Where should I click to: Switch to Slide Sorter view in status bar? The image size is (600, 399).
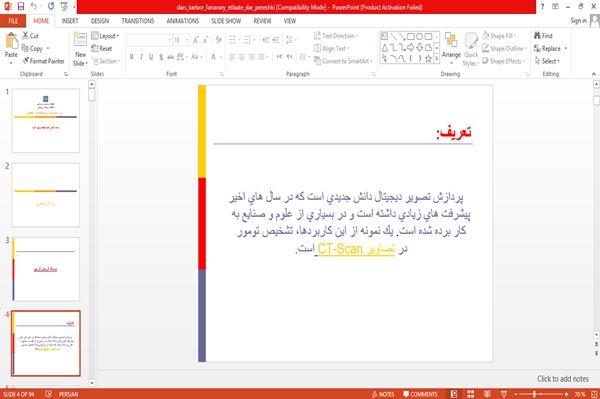470,394
